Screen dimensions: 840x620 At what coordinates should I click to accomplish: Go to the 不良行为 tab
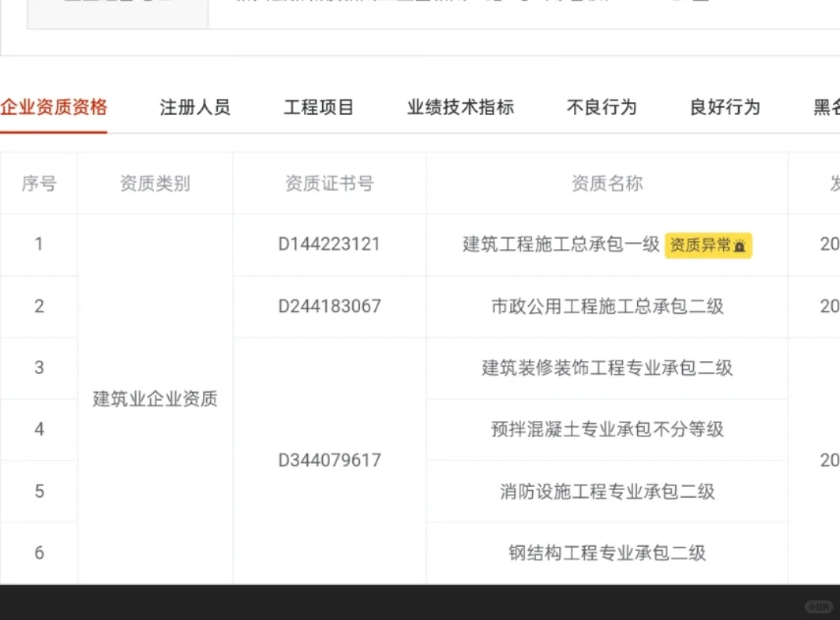point(601,107)
